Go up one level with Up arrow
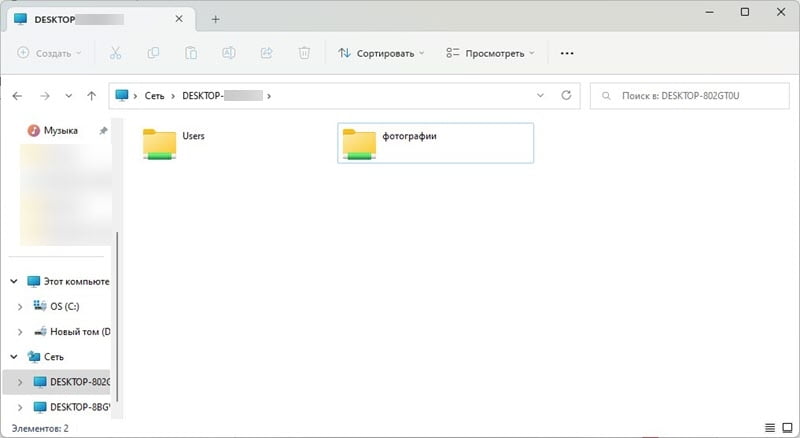Viewport: 800px width, 438px height. click(x=92, y=96)
